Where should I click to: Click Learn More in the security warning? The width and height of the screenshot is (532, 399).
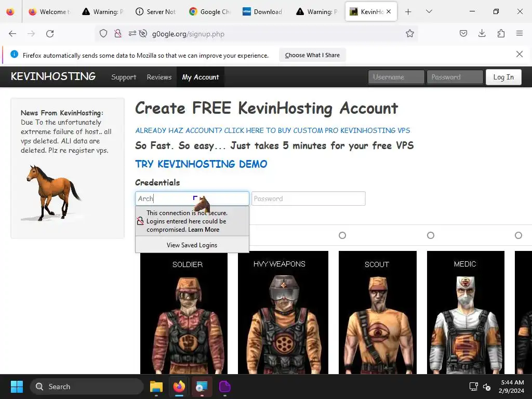(x=204, y=229)
